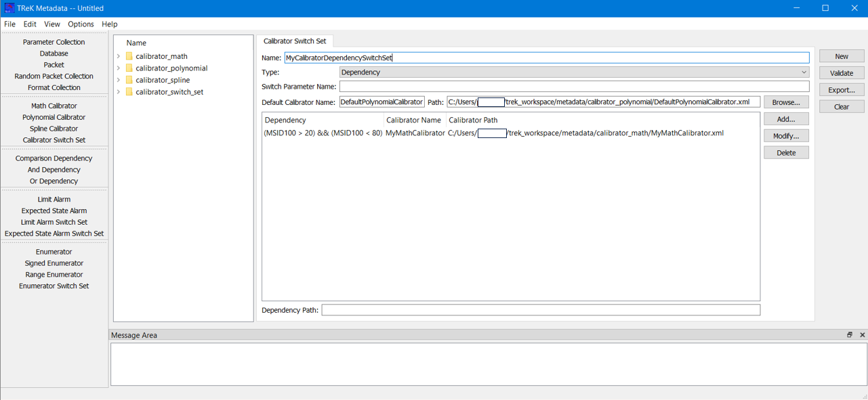868x400 pixels.
Task: Choose Limit Alarm Switch Set in sidebar
Action: (x=54, y=222)
